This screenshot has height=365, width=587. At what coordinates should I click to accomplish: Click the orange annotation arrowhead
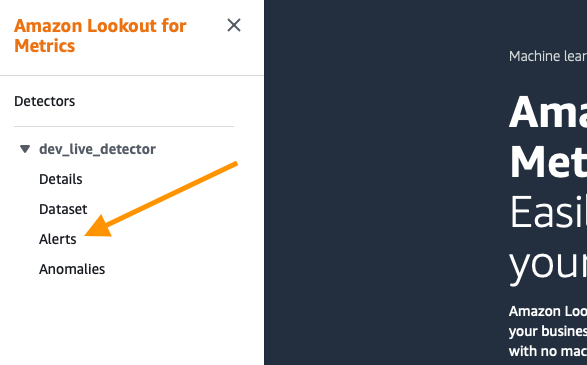click(99, 227)
